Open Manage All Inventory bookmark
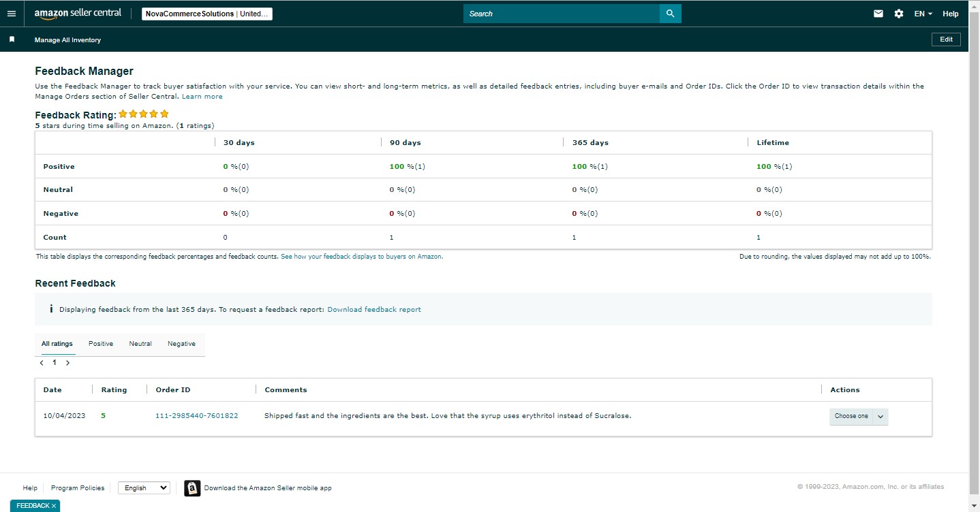 pos(67,40)
